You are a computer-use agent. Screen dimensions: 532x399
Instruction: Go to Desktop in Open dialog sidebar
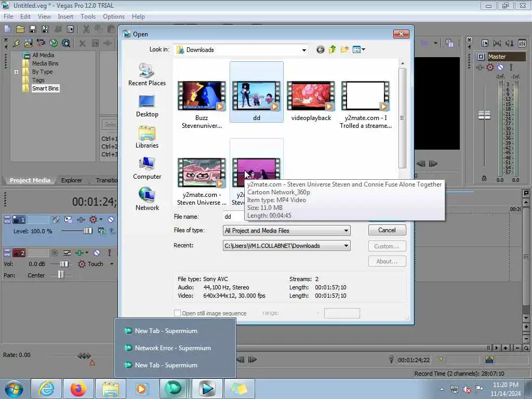point(147,106)
